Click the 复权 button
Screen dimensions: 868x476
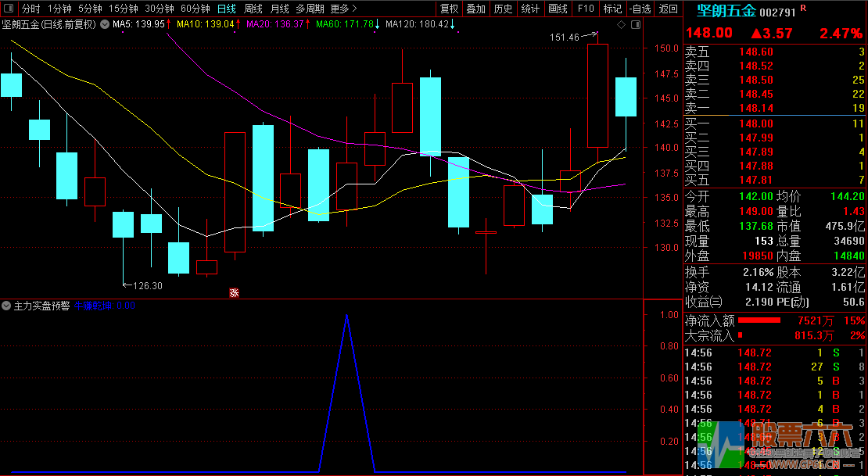point(449,9)
